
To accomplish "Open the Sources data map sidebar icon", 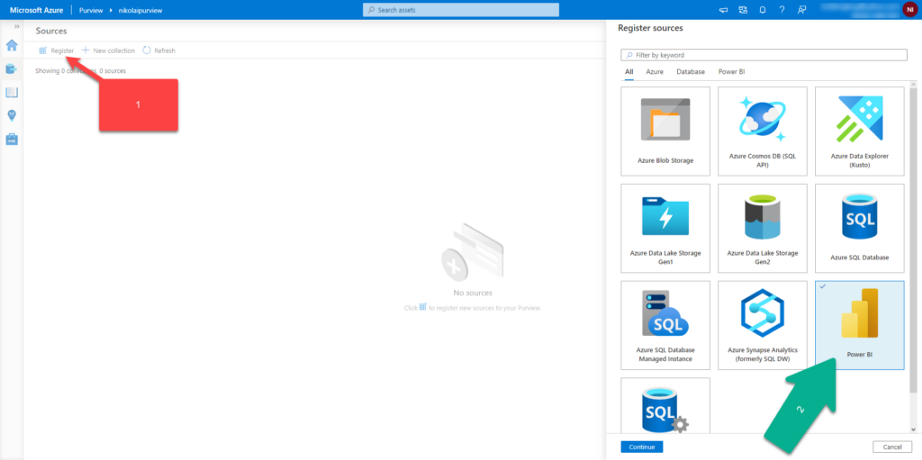I will pos(11,69).
